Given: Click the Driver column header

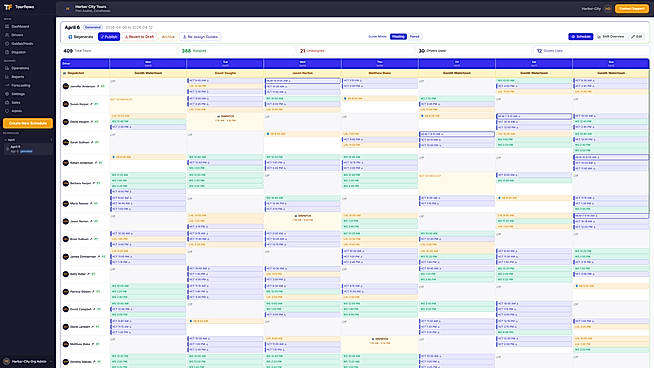Looking at the screenshot, I should 85,63.
